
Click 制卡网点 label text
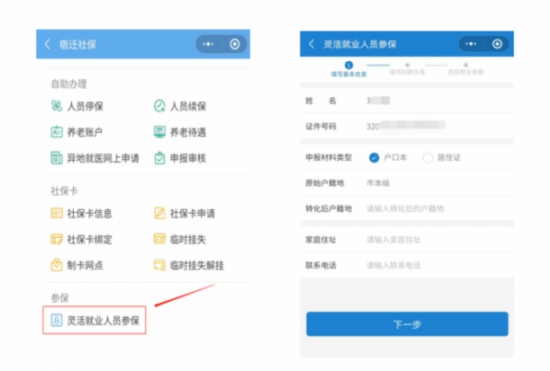pyautogui.click(x=85, y=265)
